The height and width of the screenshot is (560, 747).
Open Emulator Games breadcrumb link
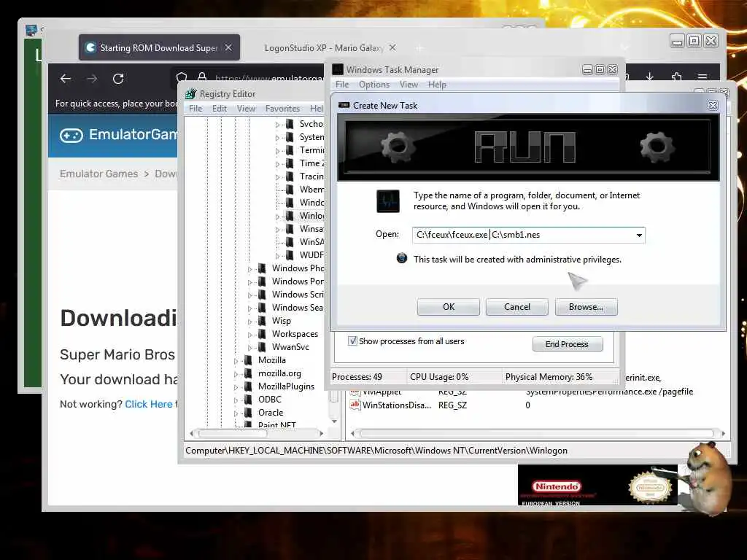tap(98, 174)
